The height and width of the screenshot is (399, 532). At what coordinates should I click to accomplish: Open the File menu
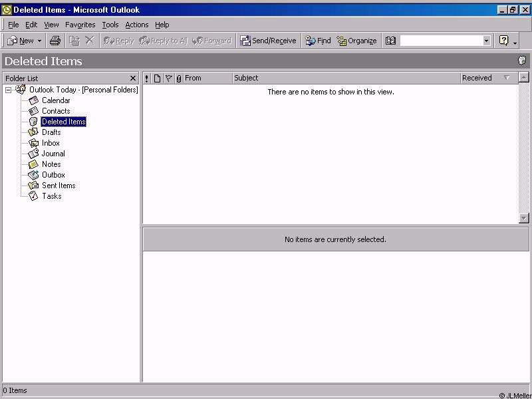[13, 25]
